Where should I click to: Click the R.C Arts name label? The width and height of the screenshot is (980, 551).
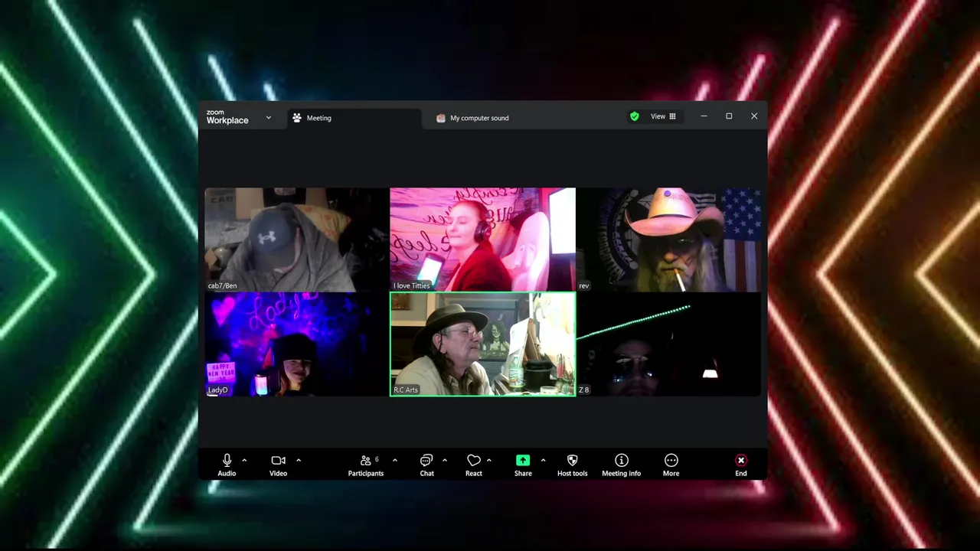(x=406, y=390)
